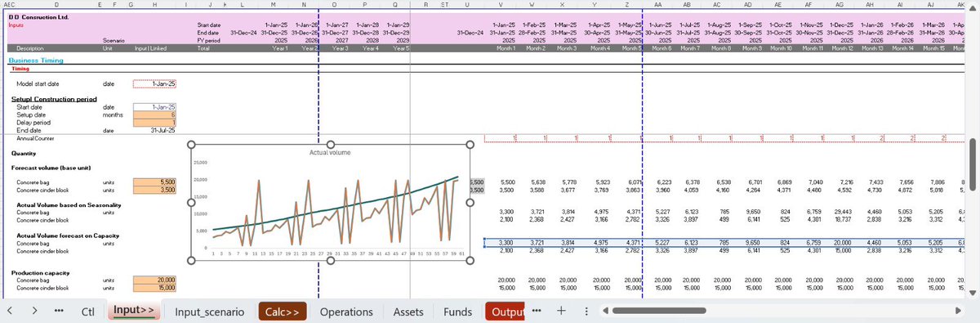The width and height of the screenshot is (980, 323).
Task: Open the Output sheet tab
Action: click(505, 312)
